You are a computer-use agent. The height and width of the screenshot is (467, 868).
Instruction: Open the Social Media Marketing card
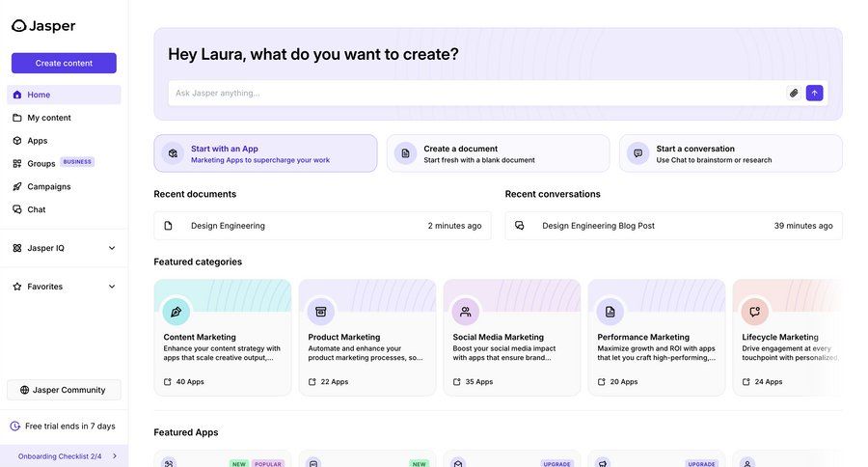[512, 338]
